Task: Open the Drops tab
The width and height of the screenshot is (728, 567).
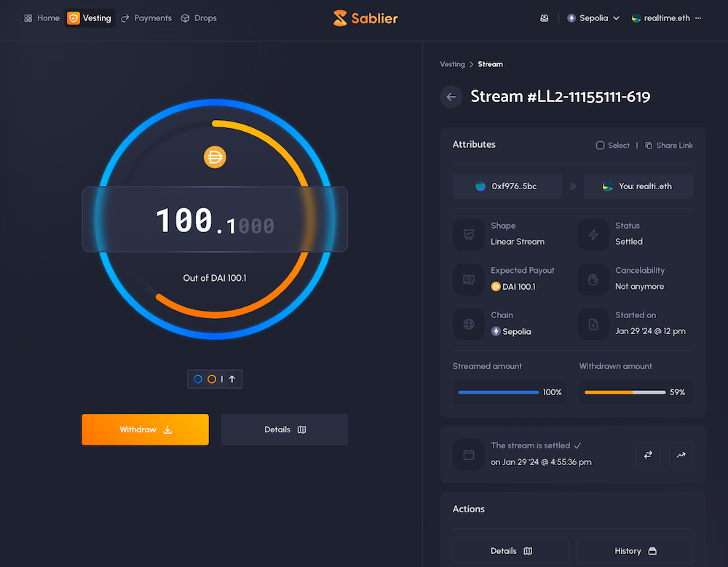Action: click(199, 18)
